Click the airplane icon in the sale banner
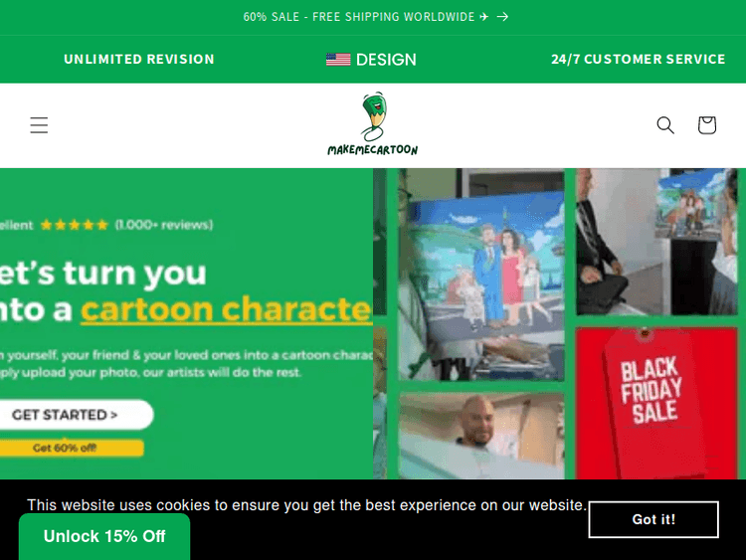Screen dimensions: 746x560 (x=484, y=17)
